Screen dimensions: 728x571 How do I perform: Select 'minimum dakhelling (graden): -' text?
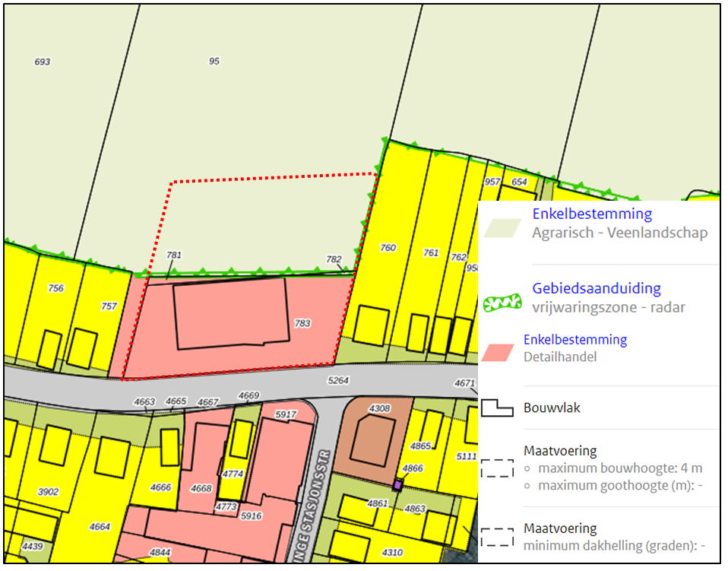[615, 545]
